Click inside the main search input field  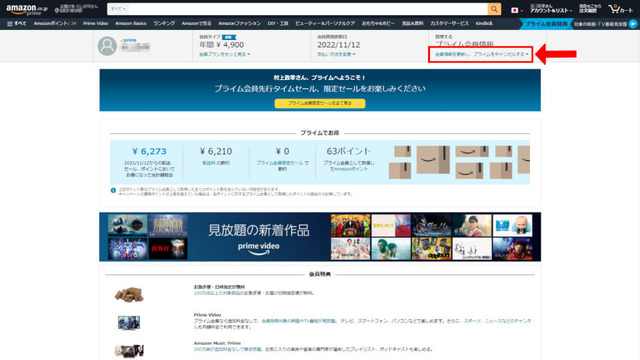pos(308,9)
